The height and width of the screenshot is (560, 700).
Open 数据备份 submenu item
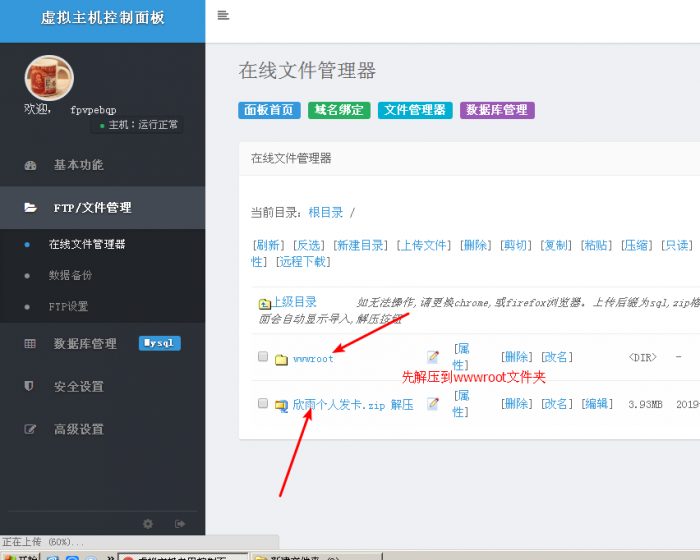click(x=70, y=275)
